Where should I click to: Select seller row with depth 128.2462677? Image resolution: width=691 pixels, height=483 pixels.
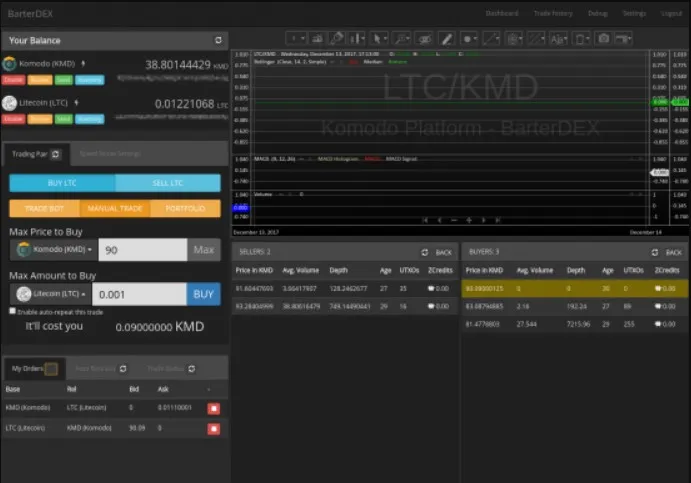345,289
